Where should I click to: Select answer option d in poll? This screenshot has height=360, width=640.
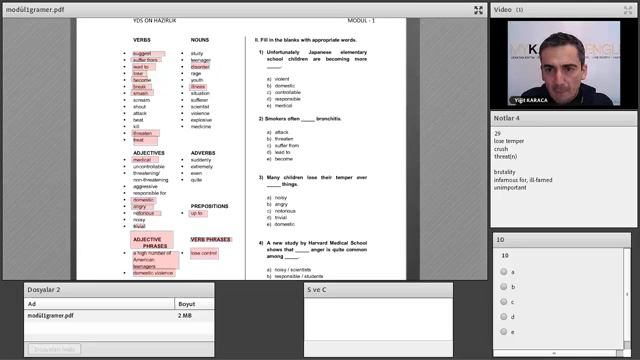click(504, 316)
